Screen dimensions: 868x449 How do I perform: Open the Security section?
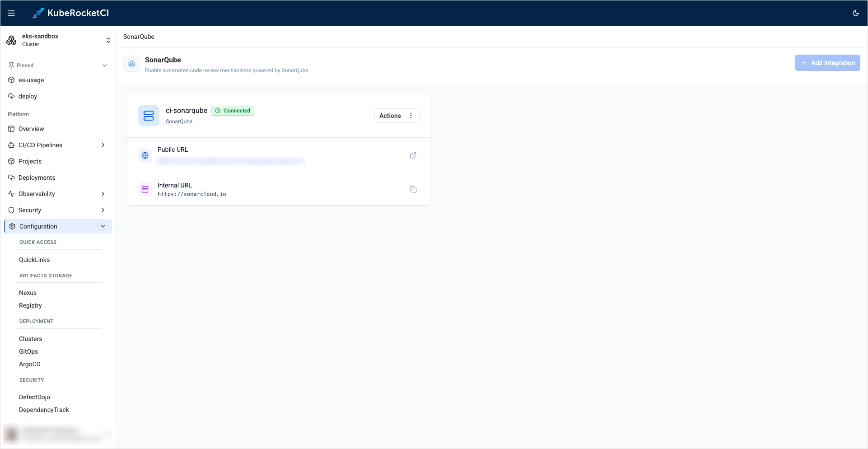[x=30, y=210]
